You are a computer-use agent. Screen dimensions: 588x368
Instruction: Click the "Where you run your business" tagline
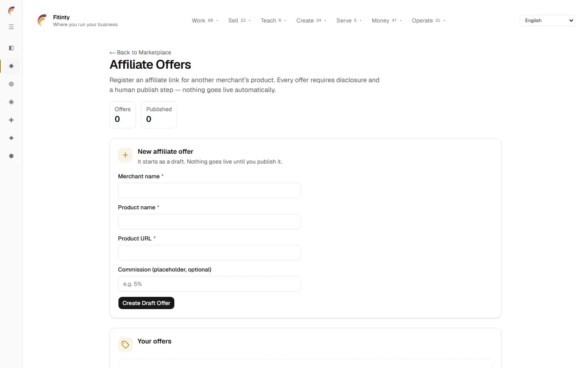click(x=85, y=25)
